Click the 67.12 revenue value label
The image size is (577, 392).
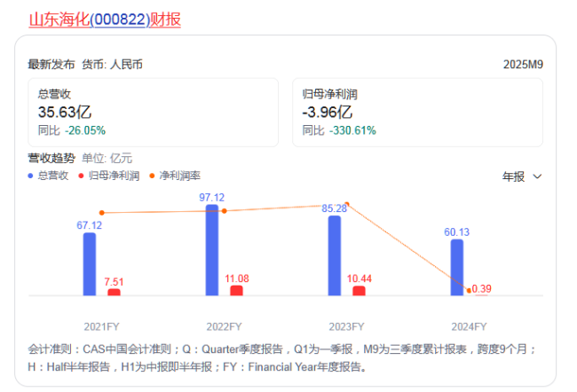pos(90,225)
